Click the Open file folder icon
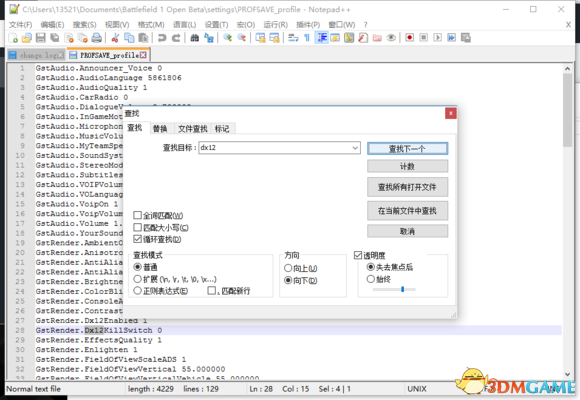580x400 pixels. point(27,38)
